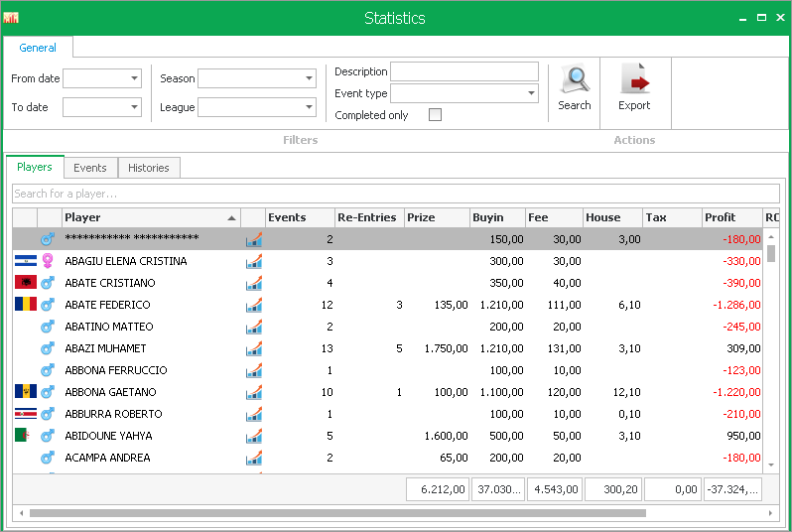Switch to the Histories tab
The height and width of the screenshot is (532, 792).
(149, 168)
